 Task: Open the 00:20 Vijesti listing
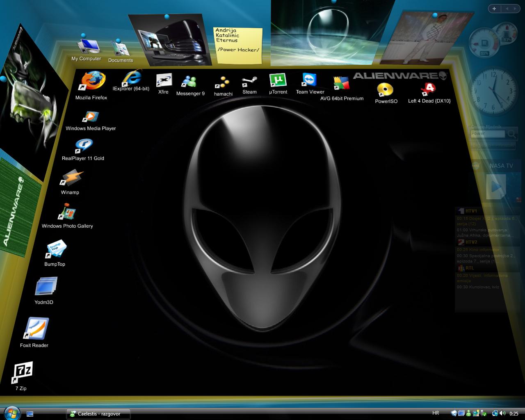point(482,278)
